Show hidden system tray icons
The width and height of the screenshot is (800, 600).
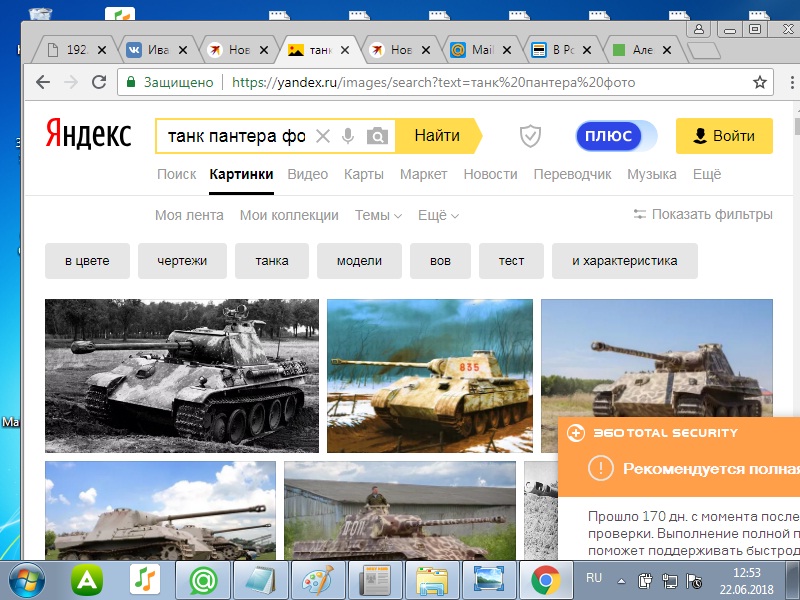point(621,581)
